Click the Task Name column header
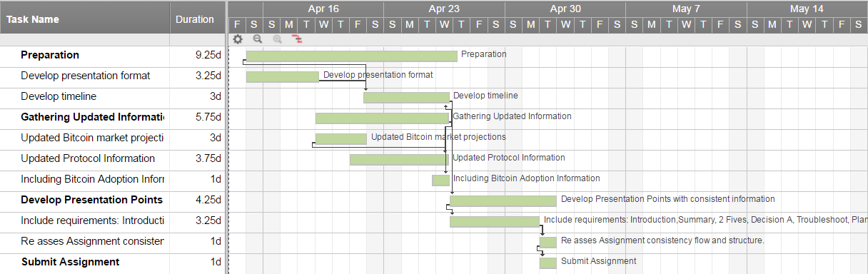This screenshot has height=274, width=868. click(x=85, y=19)
